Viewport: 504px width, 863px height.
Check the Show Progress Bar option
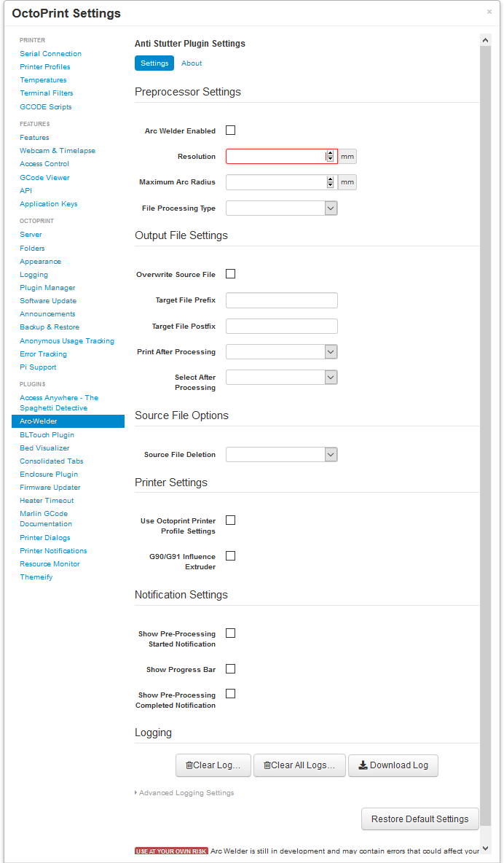(231, 668)
